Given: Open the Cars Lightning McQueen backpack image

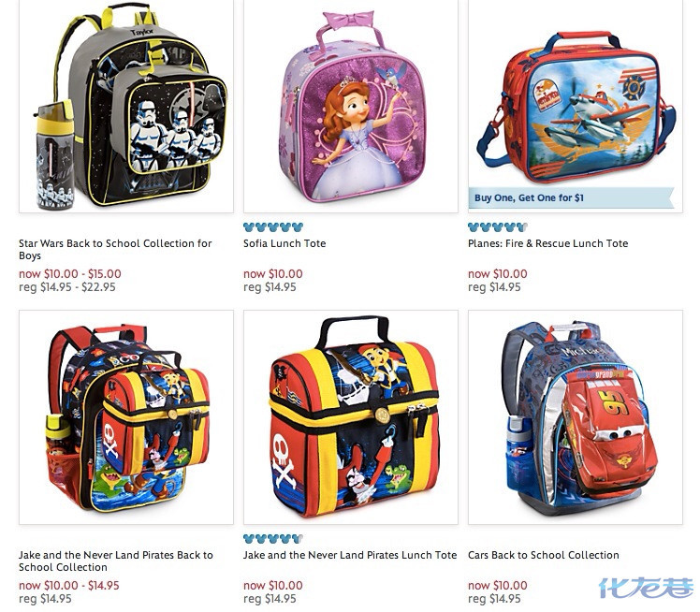Looking at the screenshot, I should click(576, 417).
